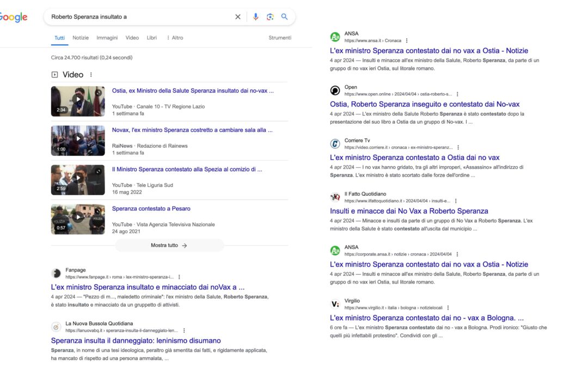The height and width of the screenshot is (368, 588).
Task: Click La Nuova Bussola Quotidiana favicon
Action: pyautogui.click(x=56, y=327)
